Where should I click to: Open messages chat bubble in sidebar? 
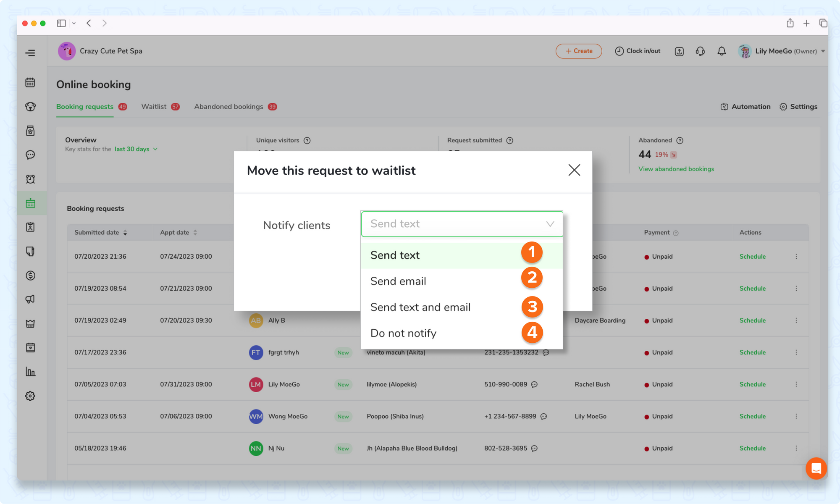click(x=30, y=155)
